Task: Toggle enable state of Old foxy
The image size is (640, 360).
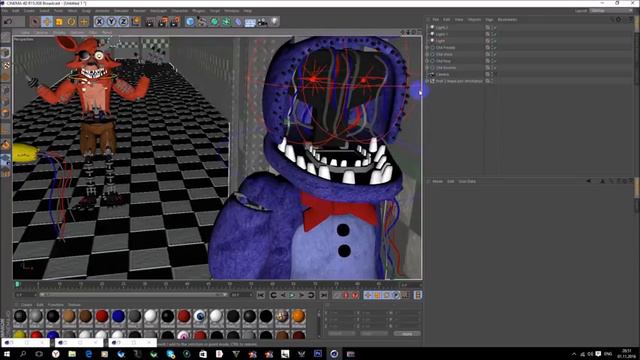Action: tap(494, 61)
